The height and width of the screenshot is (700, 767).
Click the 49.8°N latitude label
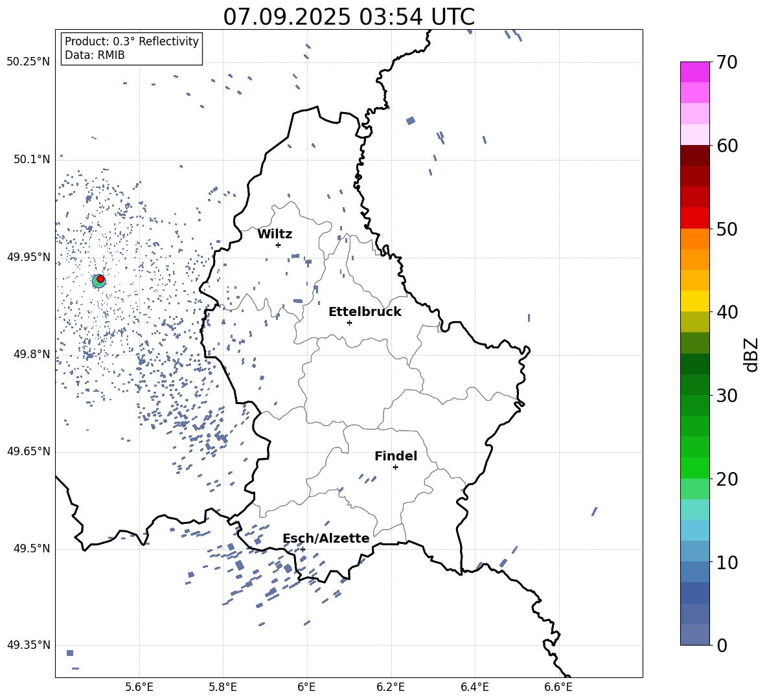point(32,354)
